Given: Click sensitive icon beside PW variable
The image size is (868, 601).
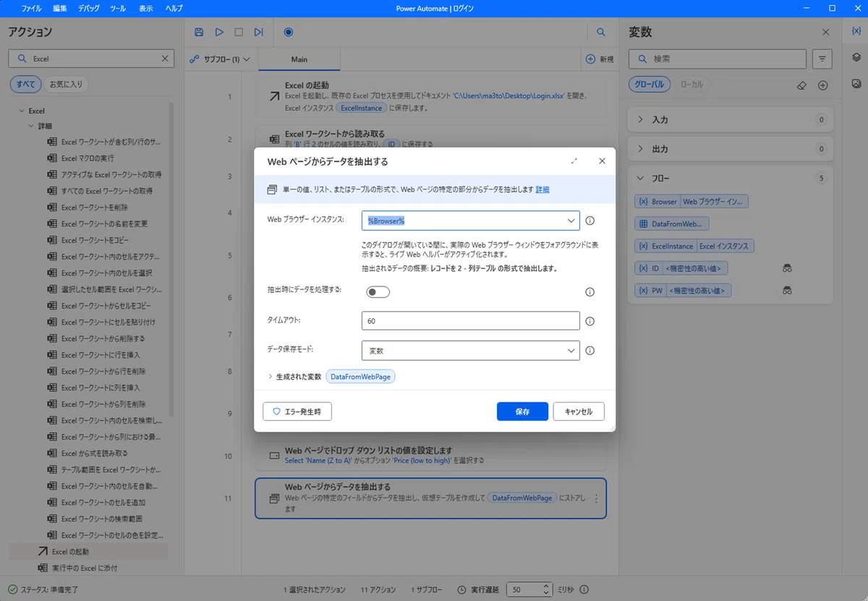Looking at the screenshot, I should (787, 290).
